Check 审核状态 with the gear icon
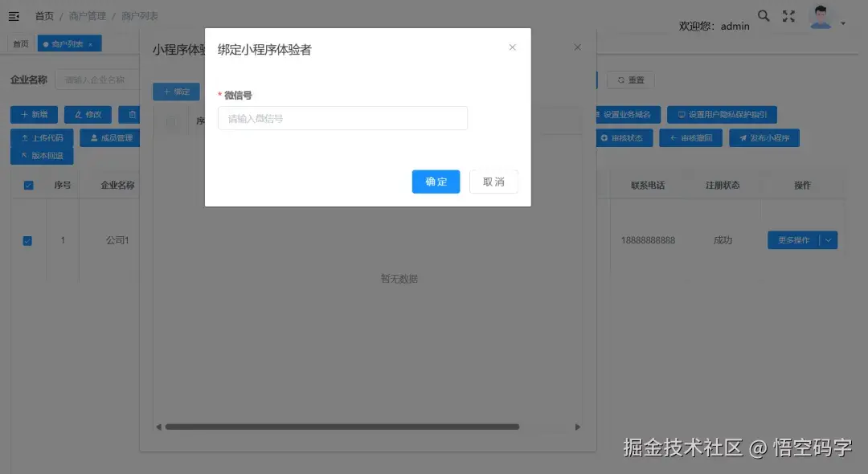868x474 pixels. pyautogui.click(x=624, y=137)
